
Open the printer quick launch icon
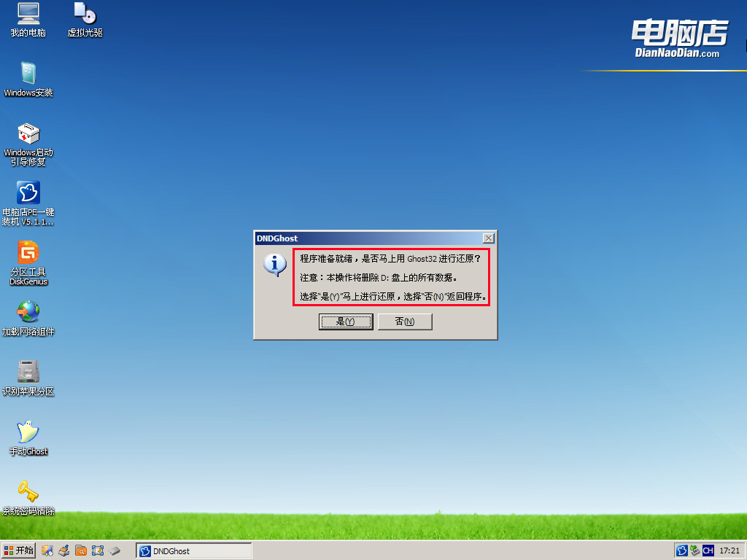point(63,551)
